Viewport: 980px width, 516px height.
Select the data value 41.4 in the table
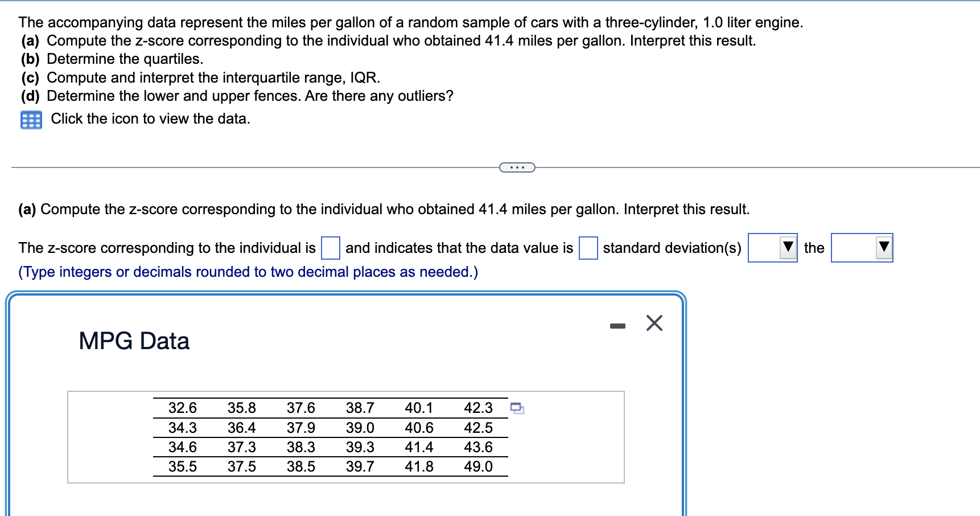click(419, 447)
